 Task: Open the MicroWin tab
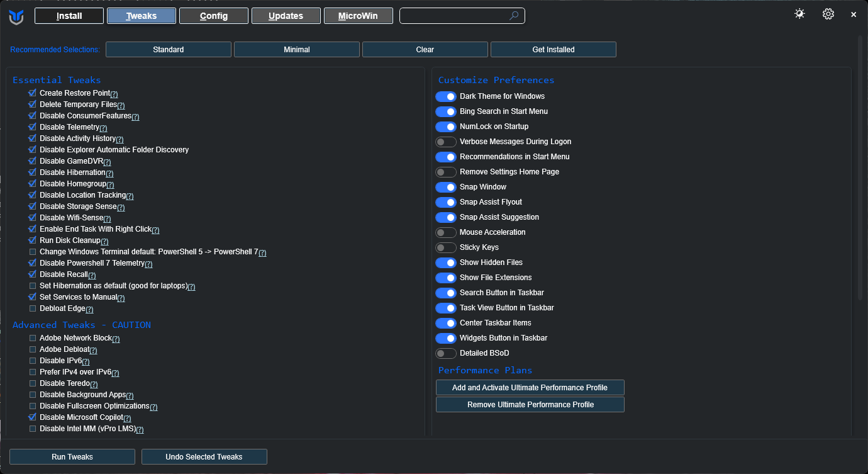(359, 16)
